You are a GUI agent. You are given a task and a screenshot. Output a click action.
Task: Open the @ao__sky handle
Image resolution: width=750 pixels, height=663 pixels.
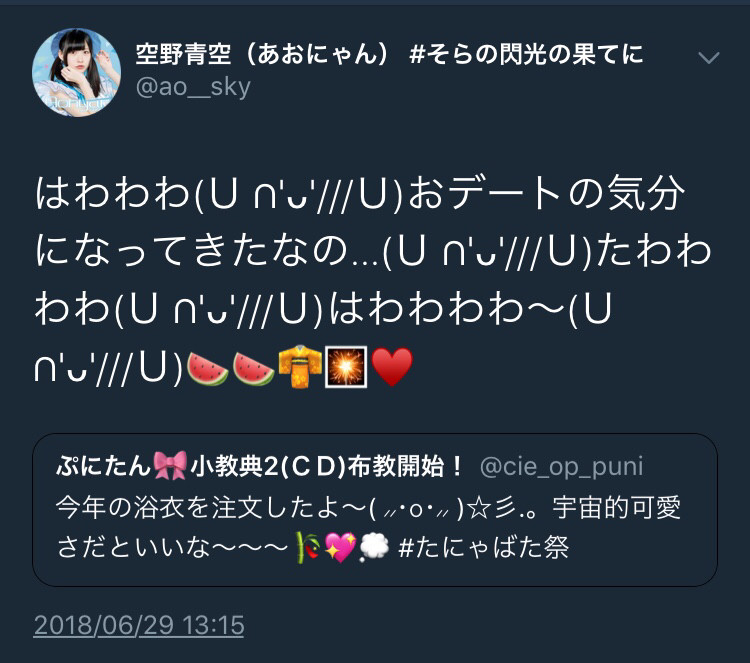[193, 87]
